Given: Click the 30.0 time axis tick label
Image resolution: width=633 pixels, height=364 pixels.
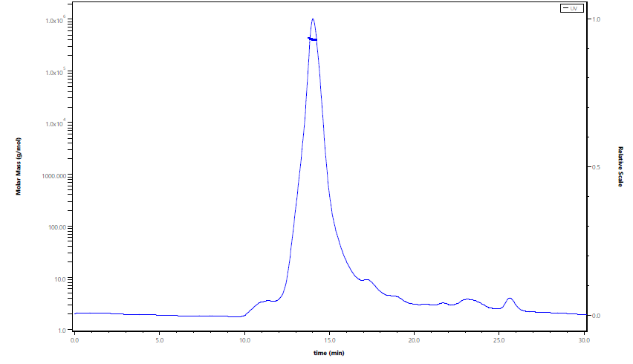Looking at the screenshot, I should point(584,340).
